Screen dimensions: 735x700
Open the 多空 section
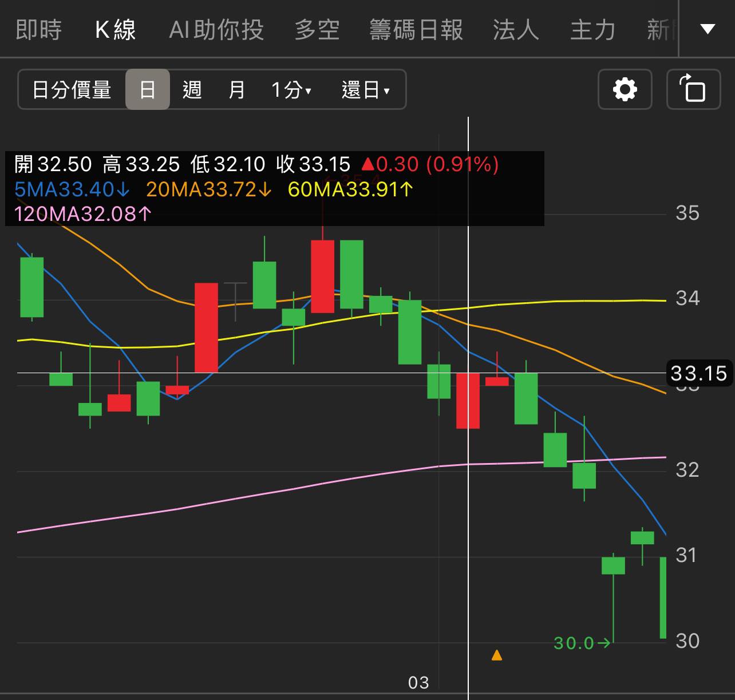point(317,30)
